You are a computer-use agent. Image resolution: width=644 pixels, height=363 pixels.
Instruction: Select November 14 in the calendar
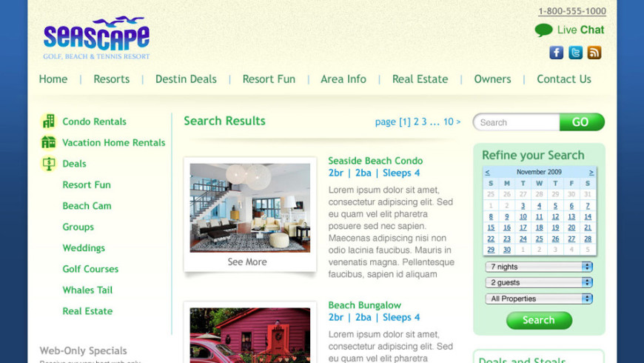(x=588, y=216)
